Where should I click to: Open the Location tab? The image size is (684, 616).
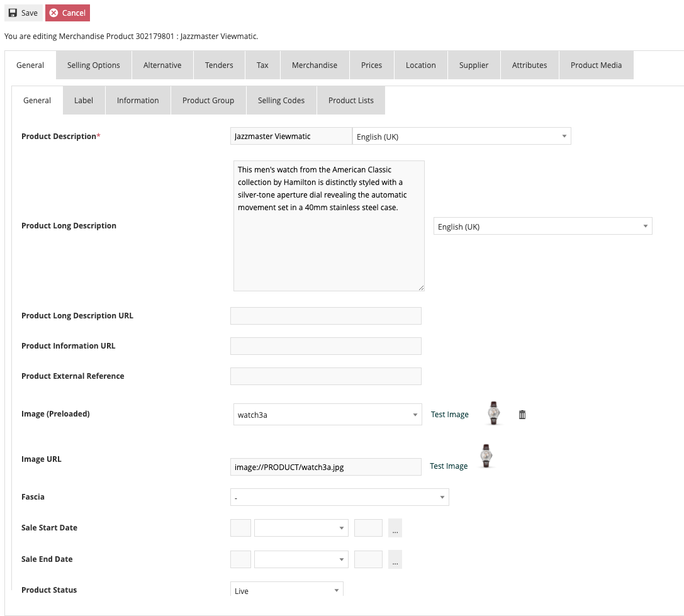(421, 65)
